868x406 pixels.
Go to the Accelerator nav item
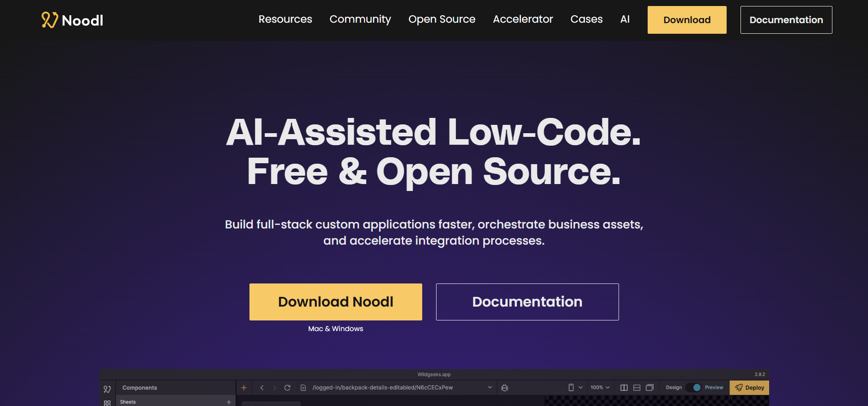point(522,19)
